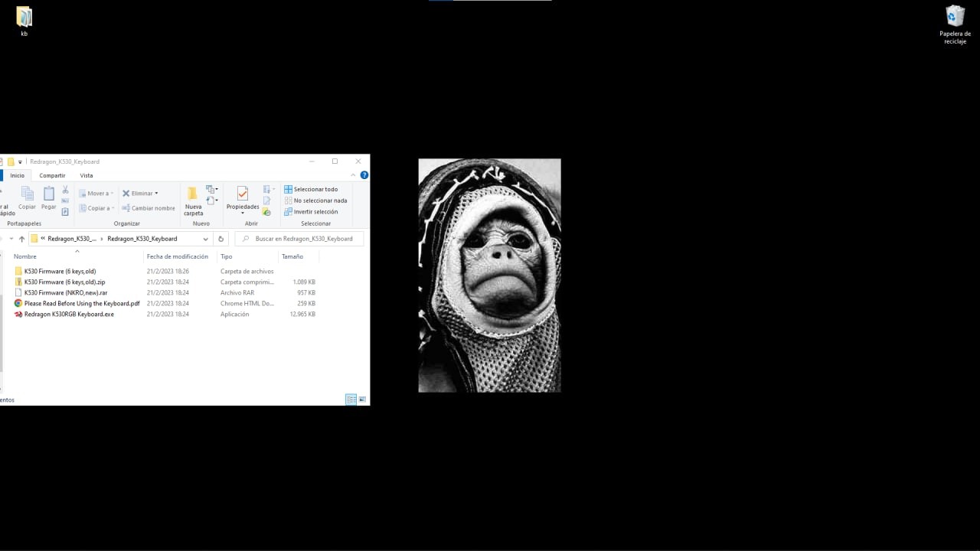Image resolution: width=980 pixels, height=551 pixels.
Task: Go up one folder level arrow
Action: coord(21,239)
